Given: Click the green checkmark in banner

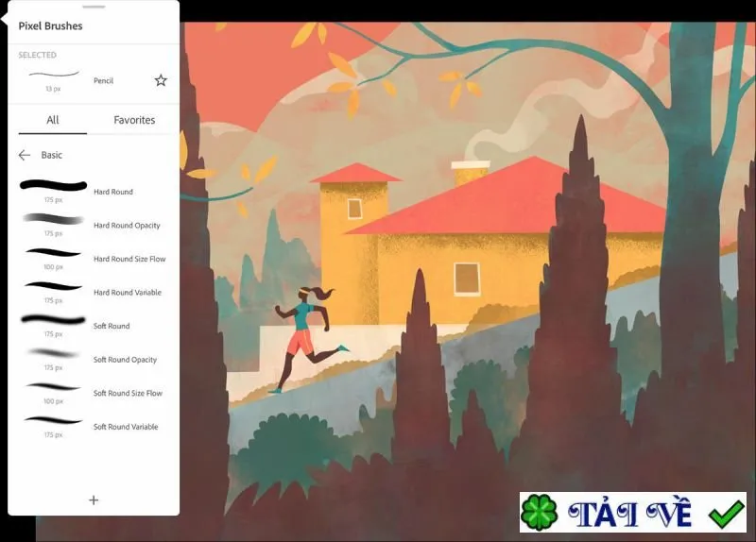Looking at the screenshot, I should coord(727,514).
